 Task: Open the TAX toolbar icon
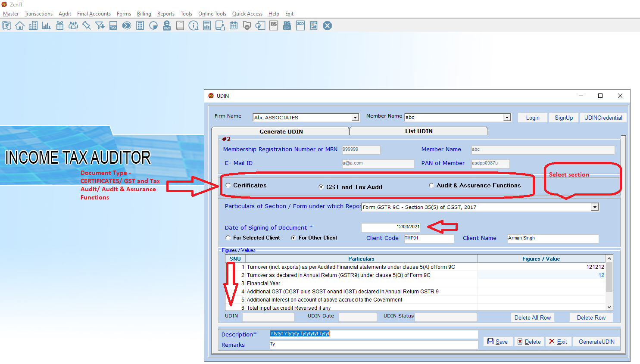click(113, 26)
